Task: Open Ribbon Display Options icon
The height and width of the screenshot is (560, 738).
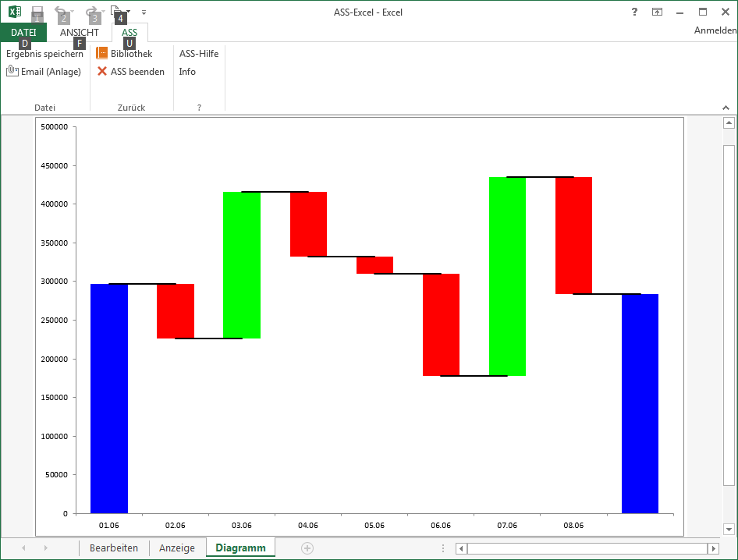Action: (657, 12)
